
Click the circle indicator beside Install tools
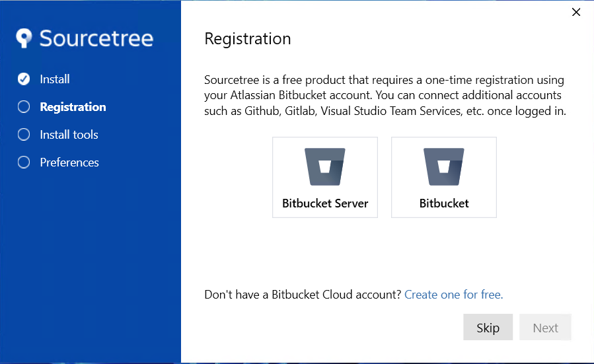pyautogui.click(x=24, y=135)
